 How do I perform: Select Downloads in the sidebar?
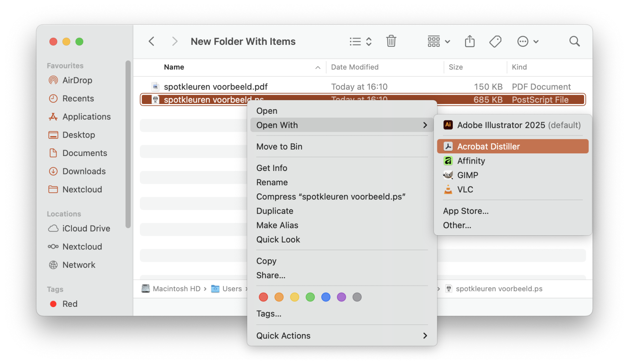tap(77, 171)
